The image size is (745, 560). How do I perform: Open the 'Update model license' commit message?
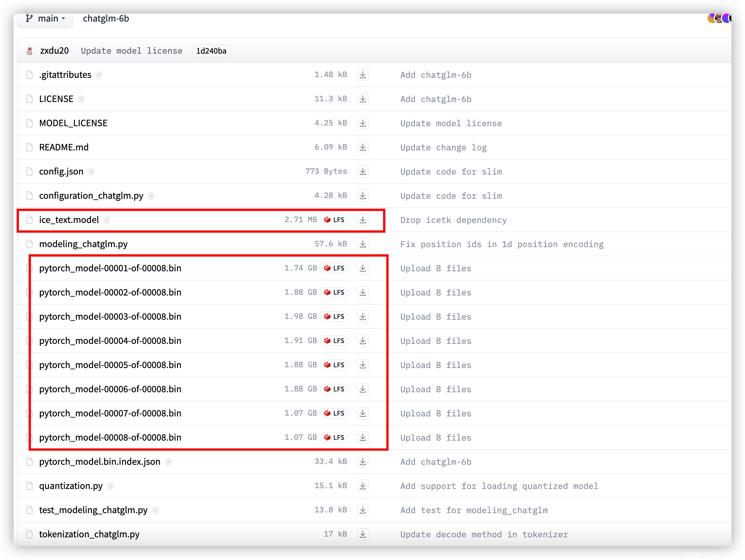[x=132, y=51]
